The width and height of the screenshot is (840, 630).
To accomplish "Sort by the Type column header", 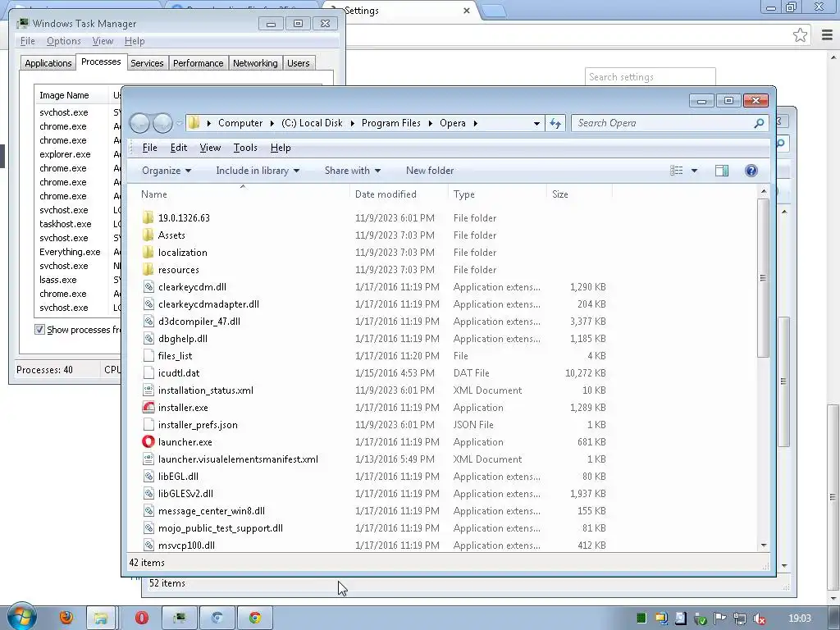I will [x=497, y=194].
